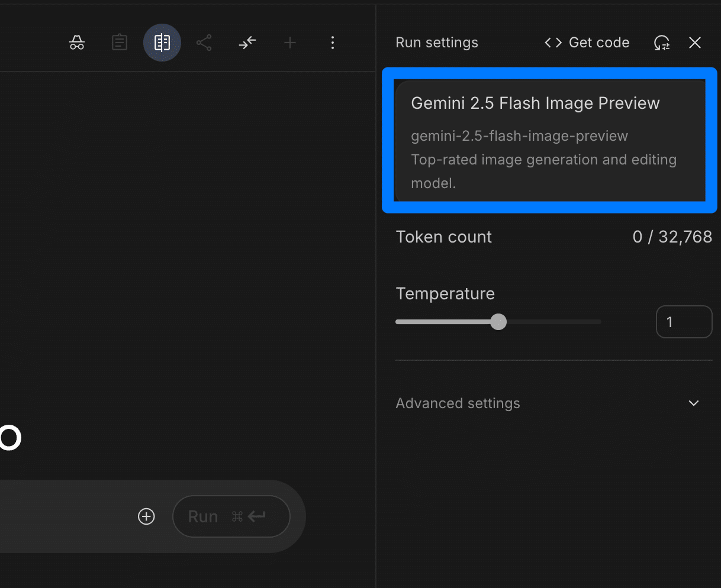Click the chevron arrow beside Advanced settings
The image size is (721, 588).
[694, 403]
